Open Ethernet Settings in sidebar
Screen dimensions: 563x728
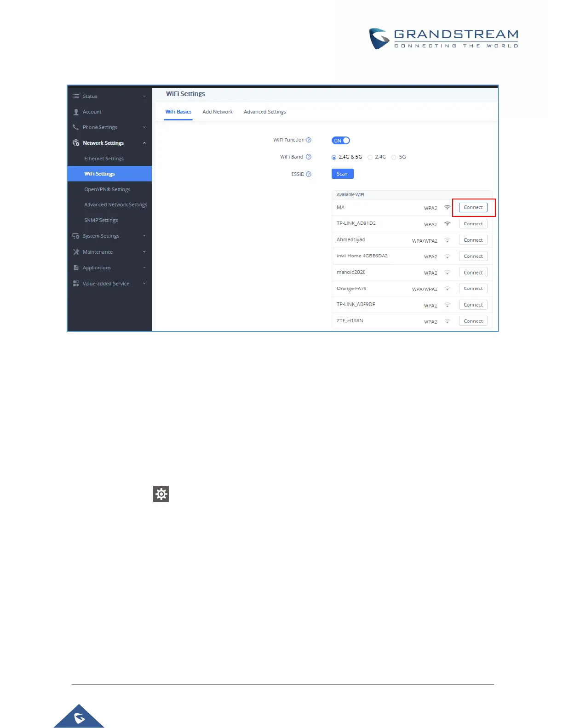[x=109, y=159]
